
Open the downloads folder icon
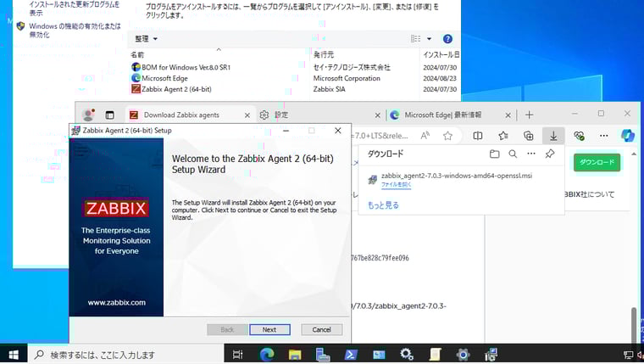(494, 154)
